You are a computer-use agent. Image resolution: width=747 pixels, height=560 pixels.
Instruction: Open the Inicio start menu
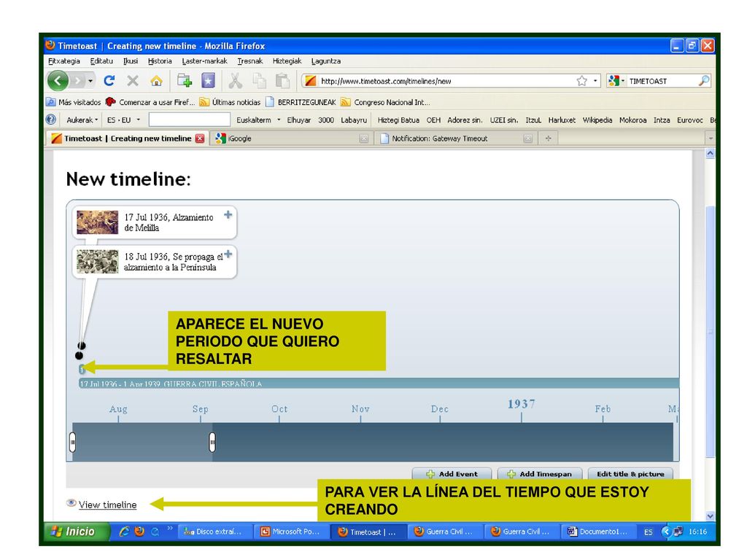click(x=76, y=532)
